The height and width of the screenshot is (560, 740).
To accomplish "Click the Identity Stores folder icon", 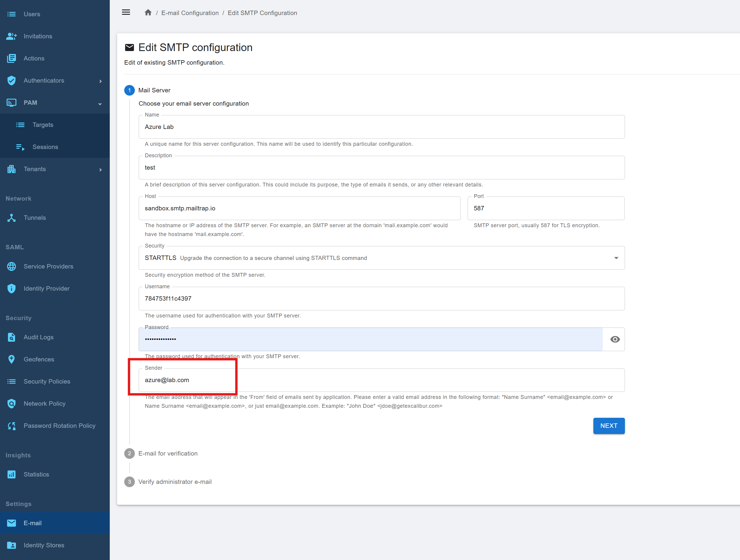I will pos(12,545).
